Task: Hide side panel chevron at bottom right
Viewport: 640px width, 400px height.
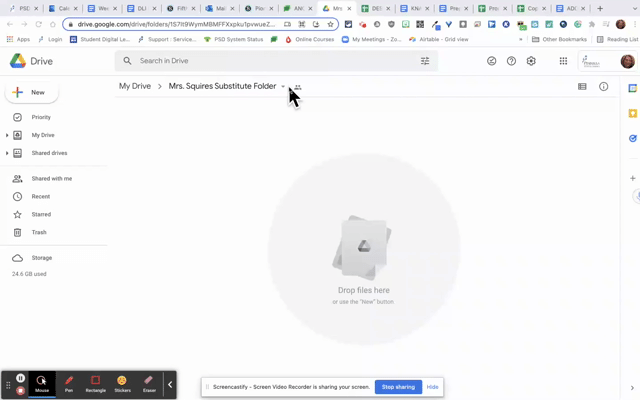Action: 632,388
